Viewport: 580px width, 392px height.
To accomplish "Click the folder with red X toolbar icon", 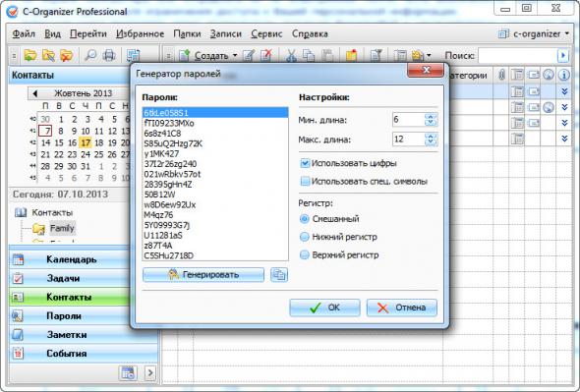I will pos(66,55).
